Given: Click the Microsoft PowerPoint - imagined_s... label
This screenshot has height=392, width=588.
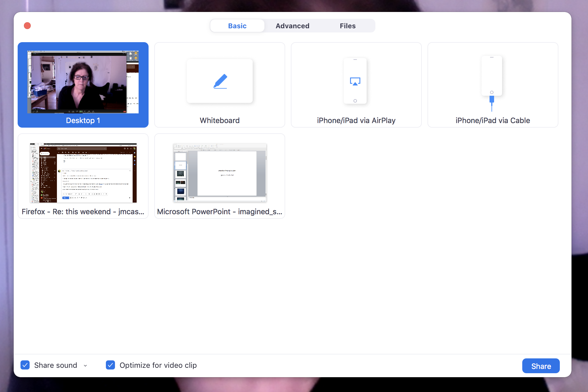Looking at the screenshot, I should 220,212.
